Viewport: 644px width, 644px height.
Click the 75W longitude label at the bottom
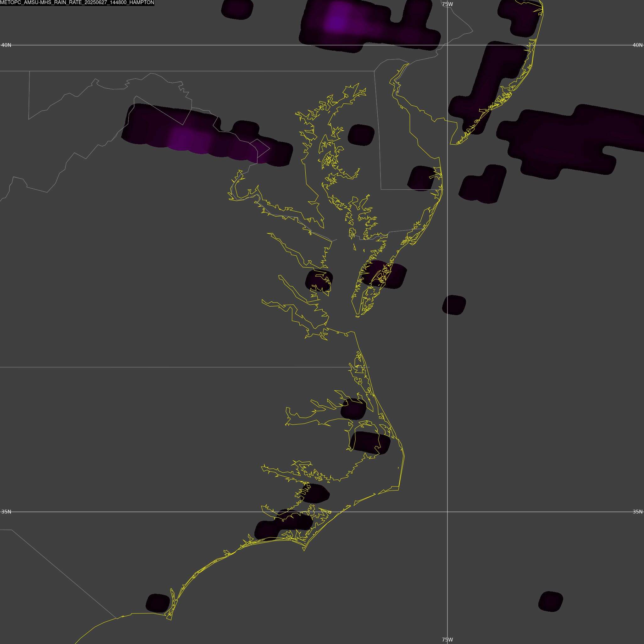[447, 640]
